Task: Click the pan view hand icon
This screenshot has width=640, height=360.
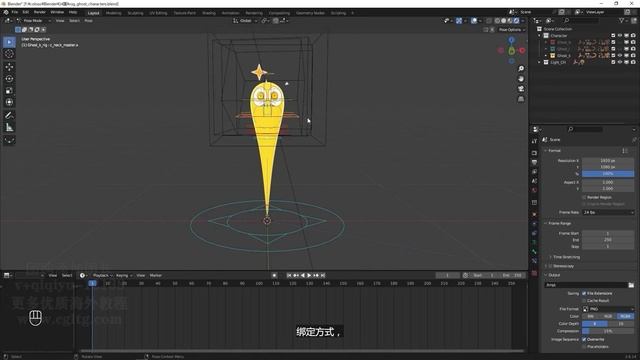Action: 521,79
